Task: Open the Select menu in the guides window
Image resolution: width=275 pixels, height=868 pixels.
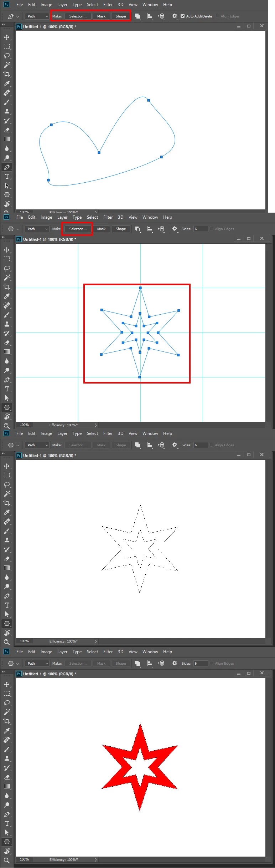Action: (92, 217)
